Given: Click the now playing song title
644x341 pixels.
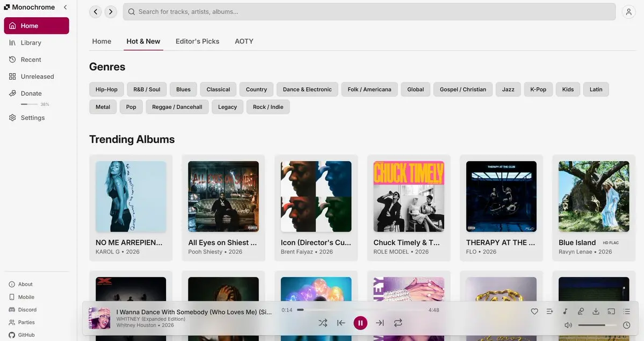Looking at the screenshot, I should (194, 312).
